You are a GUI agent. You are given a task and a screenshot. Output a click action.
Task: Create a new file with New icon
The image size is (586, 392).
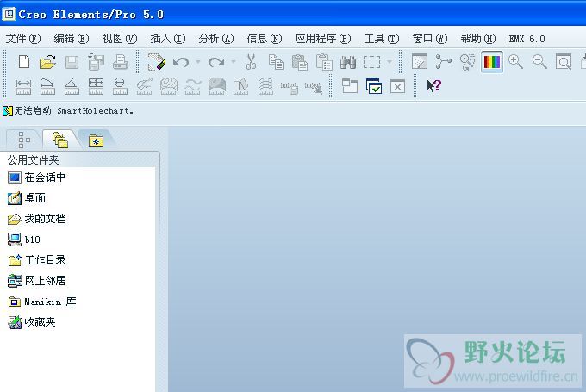click(x=24, y=62)
